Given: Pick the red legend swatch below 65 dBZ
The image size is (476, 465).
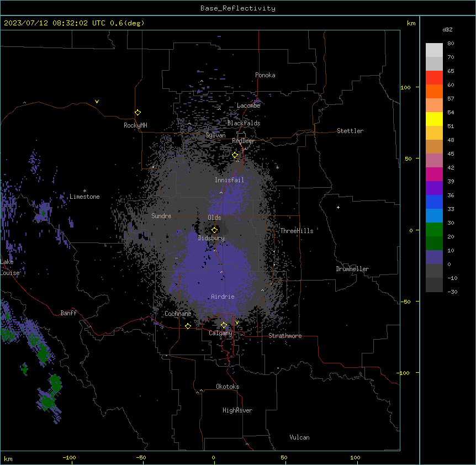Looking at the screenshot, I should 434,77.
